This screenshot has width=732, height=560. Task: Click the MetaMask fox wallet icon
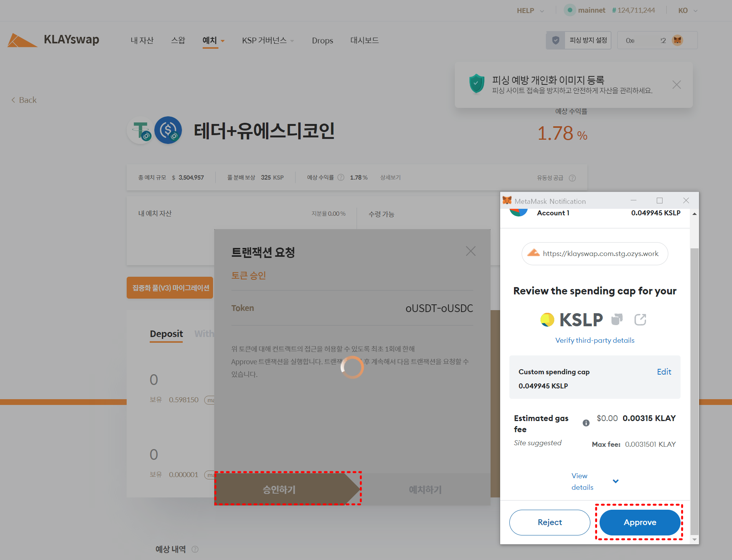click(x=677, y=40)
